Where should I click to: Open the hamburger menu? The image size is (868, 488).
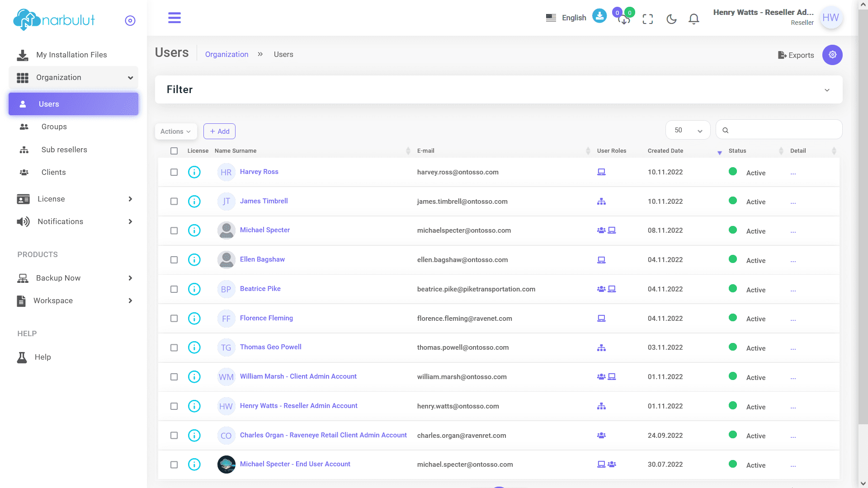click(175, 18)
